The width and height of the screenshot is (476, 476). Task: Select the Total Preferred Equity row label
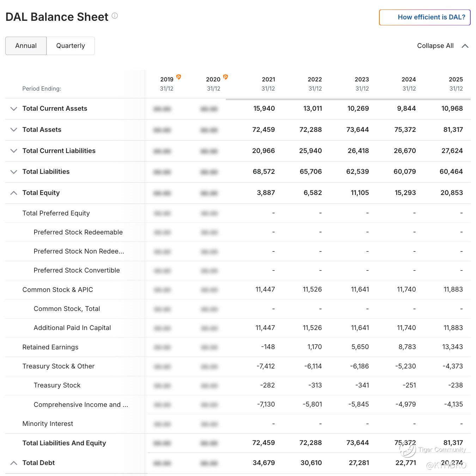coord(56,213)
